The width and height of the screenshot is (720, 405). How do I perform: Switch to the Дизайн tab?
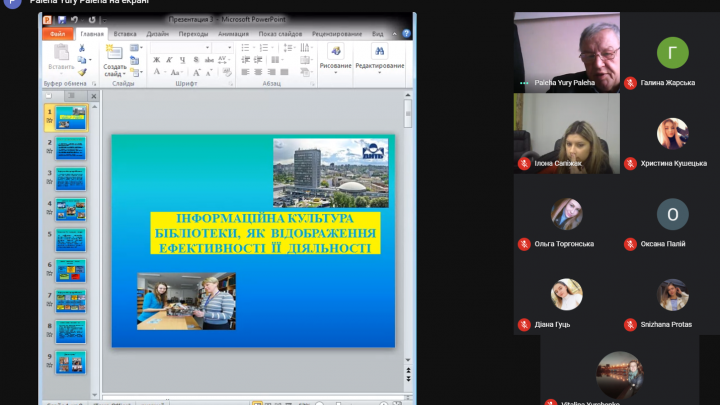pyautogui.click(x=158, y=34)
